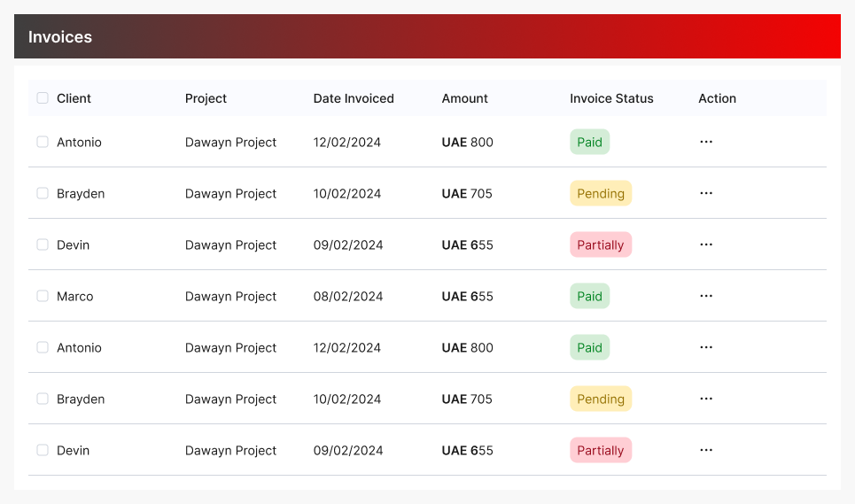Click the Client column header
Viewport: 855px width, 504px height.
74,98
